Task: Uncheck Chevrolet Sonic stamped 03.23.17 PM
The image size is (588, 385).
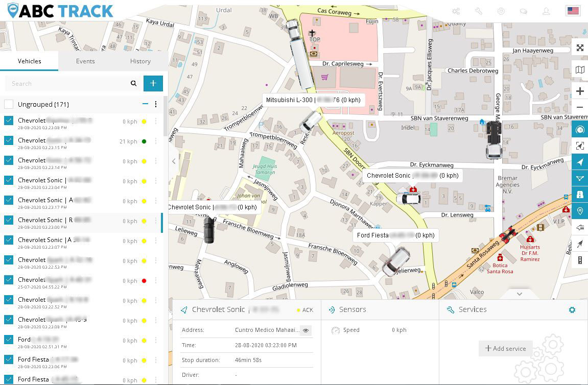Action: tap(9, 200)
